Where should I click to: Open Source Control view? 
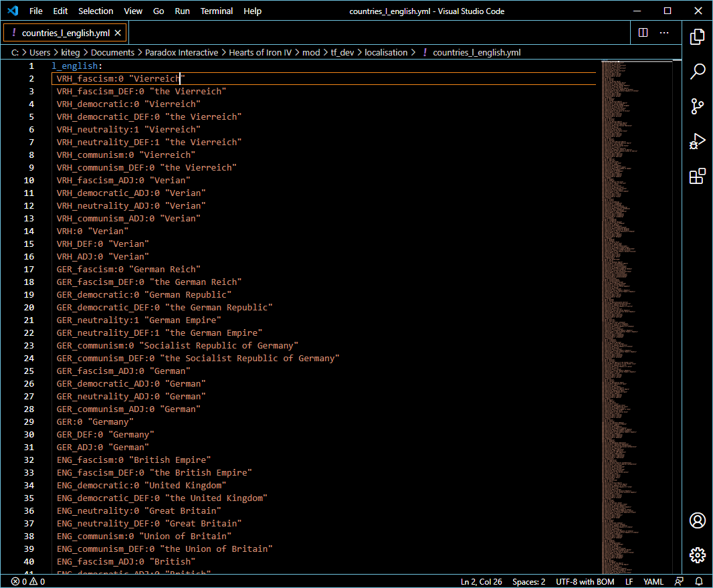click(x=697, y=106)
